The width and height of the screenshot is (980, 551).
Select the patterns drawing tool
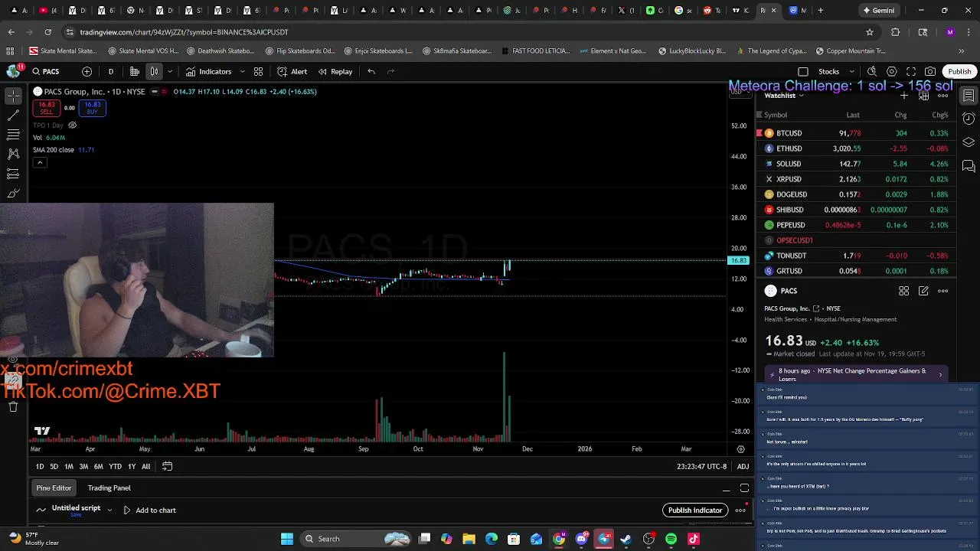tap(13, 154)
